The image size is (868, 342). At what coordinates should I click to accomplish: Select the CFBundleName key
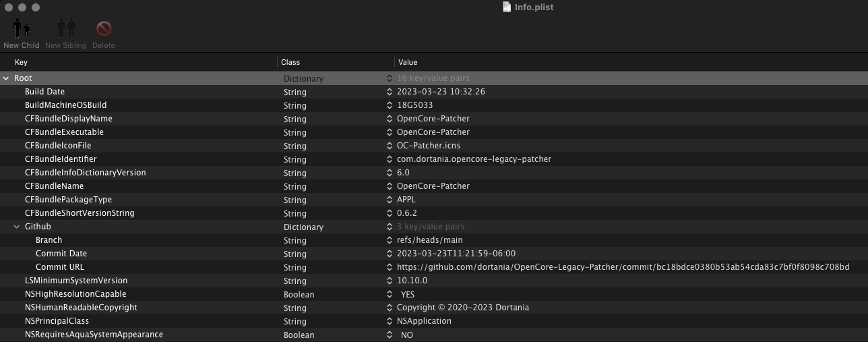tap(54, 186)
